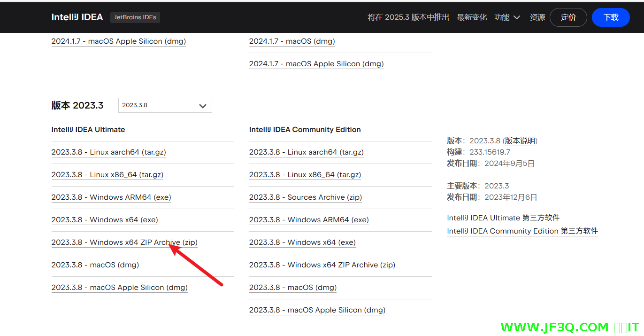Open IntelliJ IDEA Ultimate 第三方软件 link
The width and height of the screenshot is (644, 336).
(x=503, y=218)
